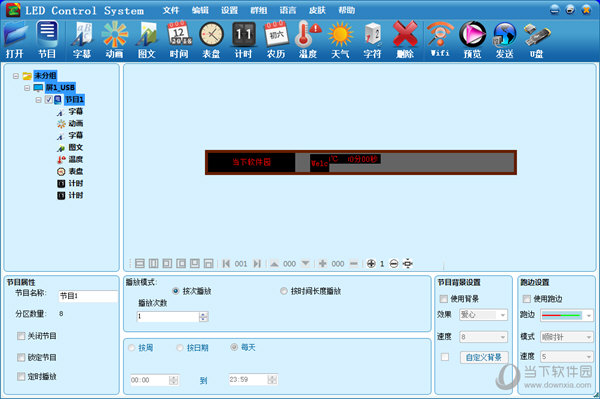This screenshot has height=399, width=600.
Task: Click the 打开 folder icon in toolbar
Action: click(15, 39)
